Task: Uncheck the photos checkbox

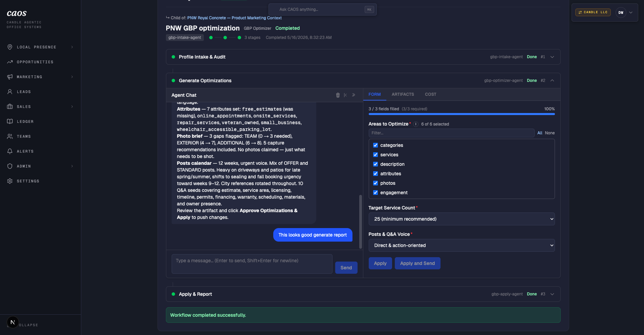Action: 375,183
